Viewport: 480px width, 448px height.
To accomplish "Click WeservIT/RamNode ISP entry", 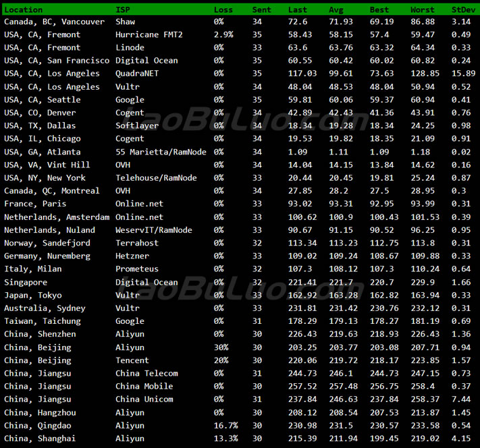I will (154, 230).
